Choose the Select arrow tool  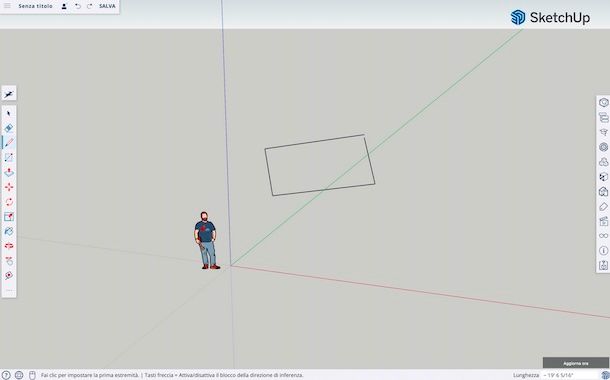[9, 113]
